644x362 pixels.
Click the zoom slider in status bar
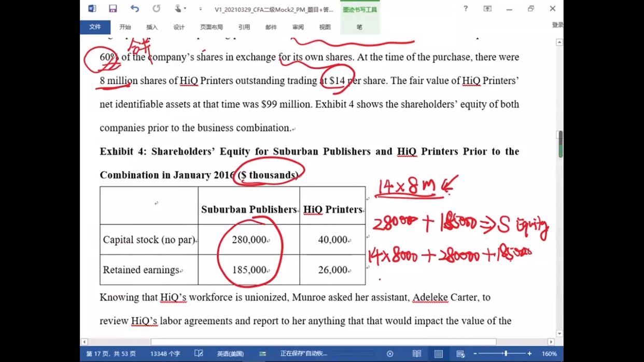pos(506,354)
